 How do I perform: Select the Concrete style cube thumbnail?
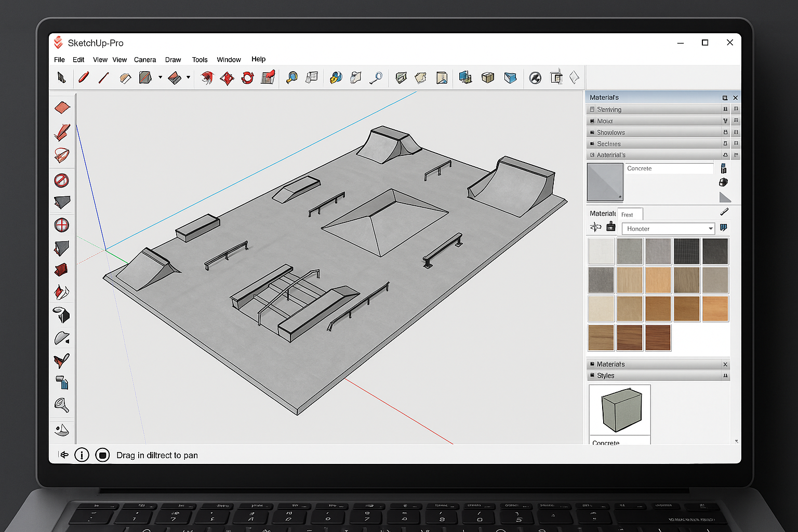[620, 410]
